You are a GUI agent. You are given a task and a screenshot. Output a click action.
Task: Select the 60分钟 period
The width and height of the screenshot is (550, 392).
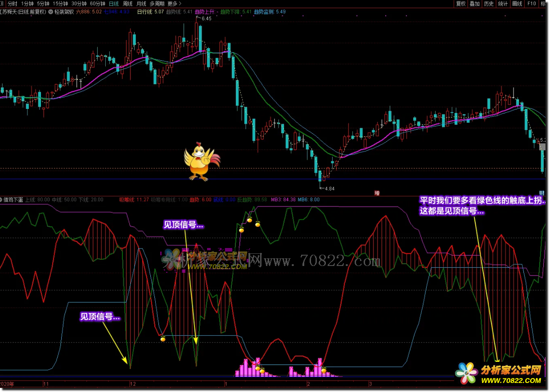coord(97,4)
